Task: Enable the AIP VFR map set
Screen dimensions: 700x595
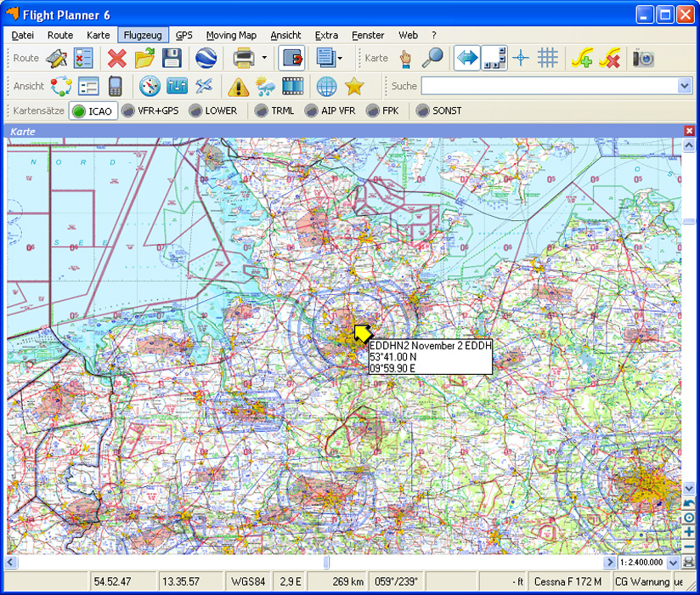Action: tap(330, 110)
